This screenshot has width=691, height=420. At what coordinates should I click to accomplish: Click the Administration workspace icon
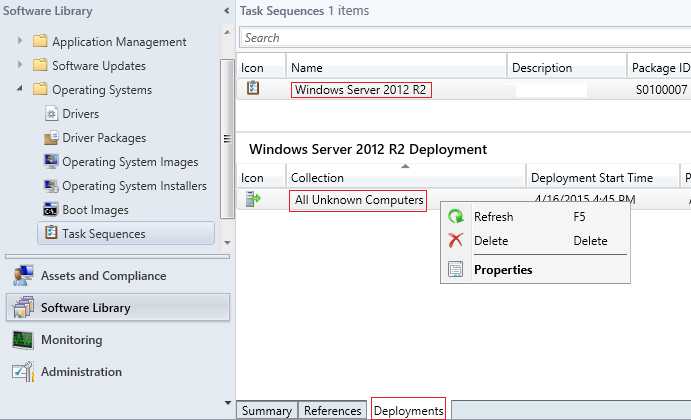point(23,372)
